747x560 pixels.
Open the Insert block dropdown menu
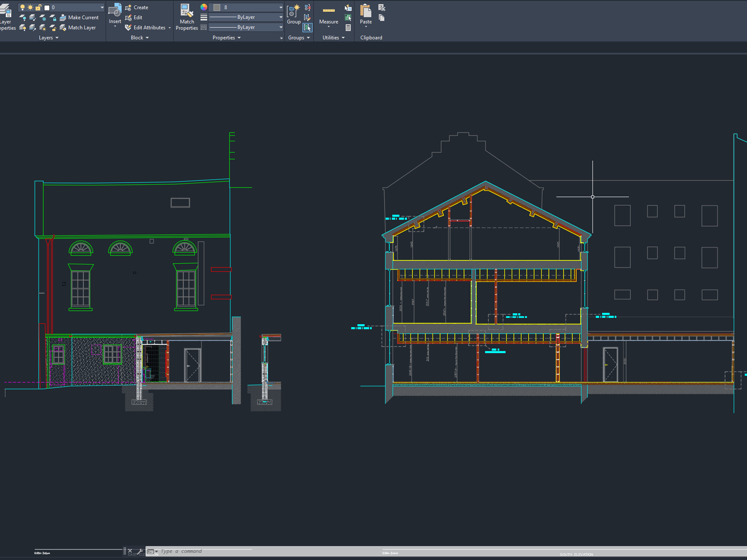coord(115,26)
